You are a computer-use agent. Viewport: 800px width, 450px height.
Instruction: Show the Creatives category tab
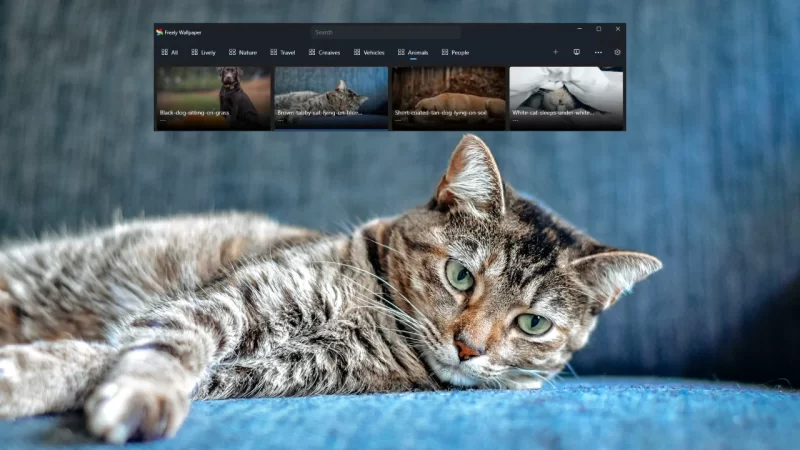click(324, 52)
